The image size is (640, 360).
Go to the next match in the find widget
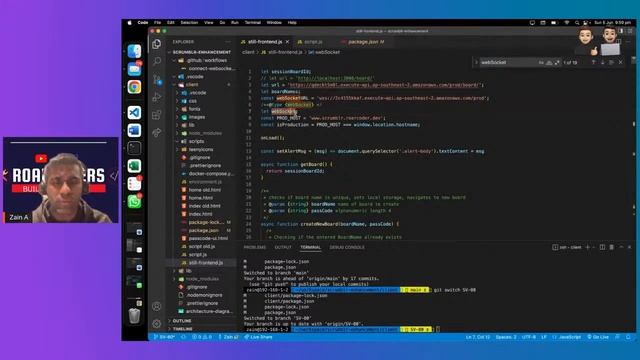[x=602, y=62]
